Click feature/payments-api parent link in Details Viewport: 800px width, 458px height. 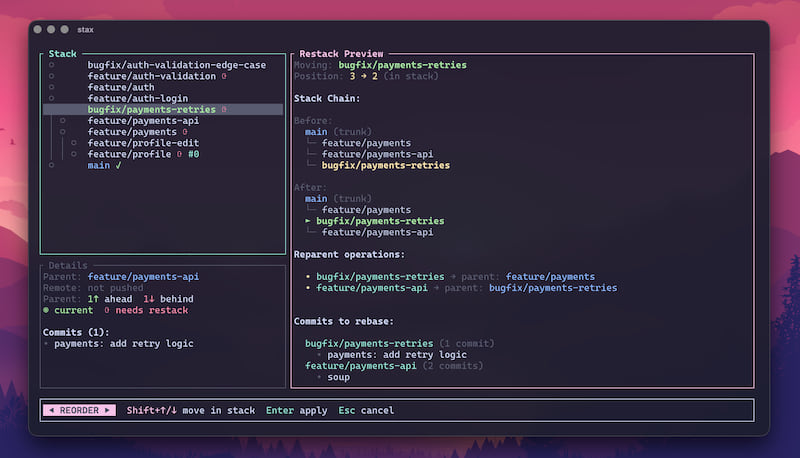coord(134,275)
